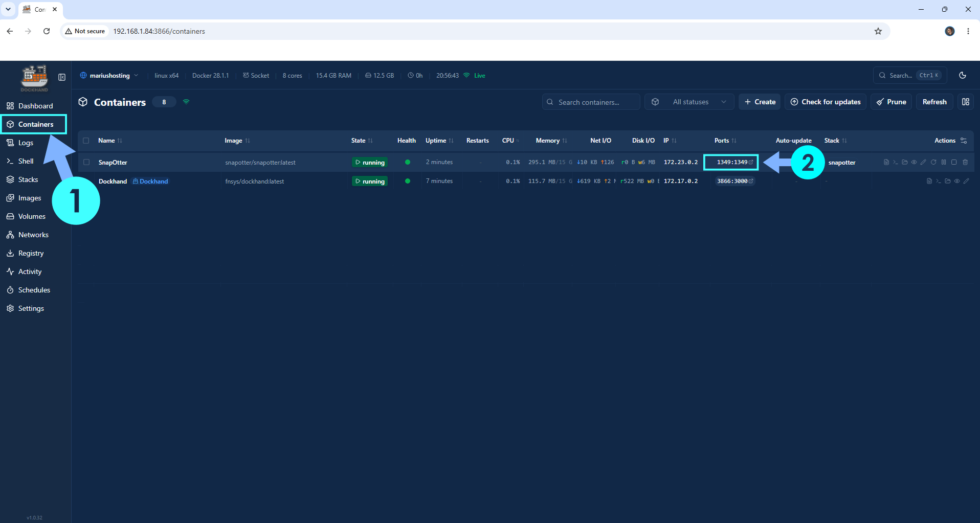Sort containers by CPU column
Screen dimensions: 980x523
pos(510,141)
